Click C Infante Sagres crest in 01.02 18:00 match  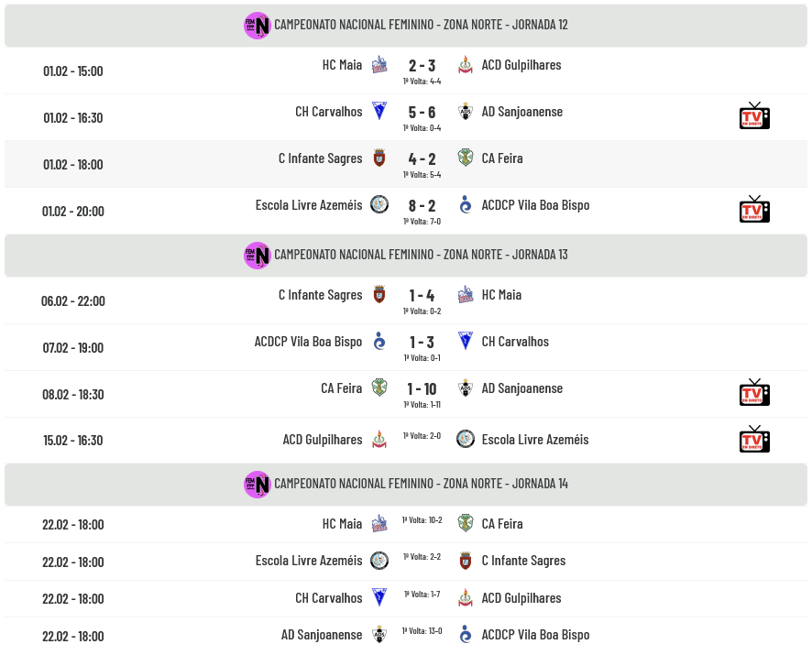379,158
